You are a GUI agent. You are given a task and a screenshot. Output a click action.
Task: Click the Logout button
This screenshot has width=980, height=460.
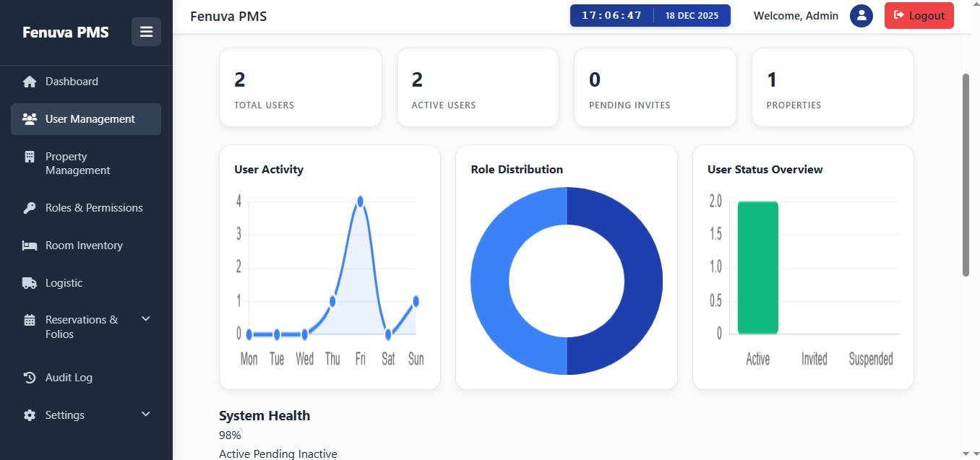click(919, 15)
